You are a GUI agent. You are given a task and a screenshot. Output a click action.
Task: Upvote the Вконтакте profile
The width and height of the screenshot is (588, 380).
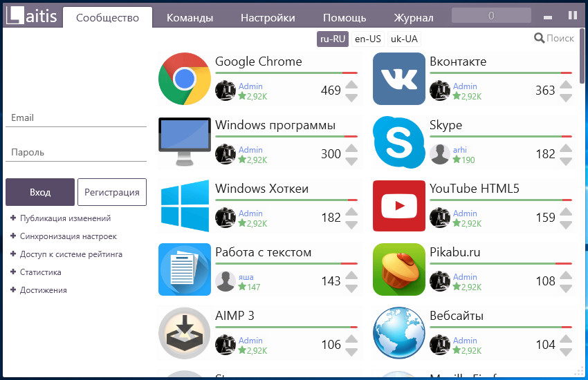point(566,84)
